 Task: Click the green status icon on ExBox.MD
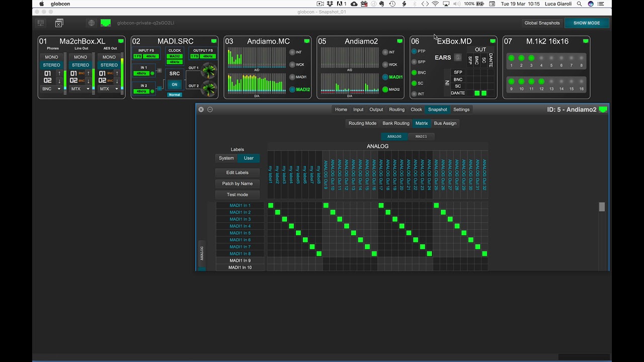click(493, 41)
